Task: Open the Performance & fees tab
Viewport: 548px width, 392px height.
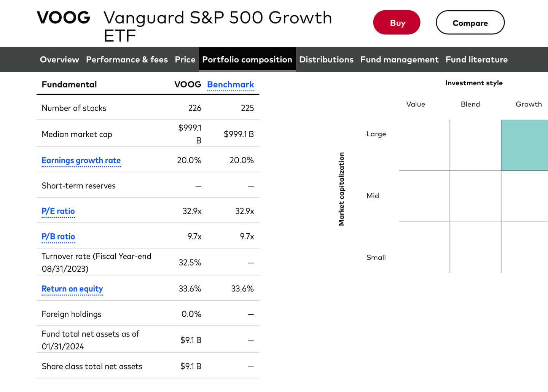Action: (127, 59)
